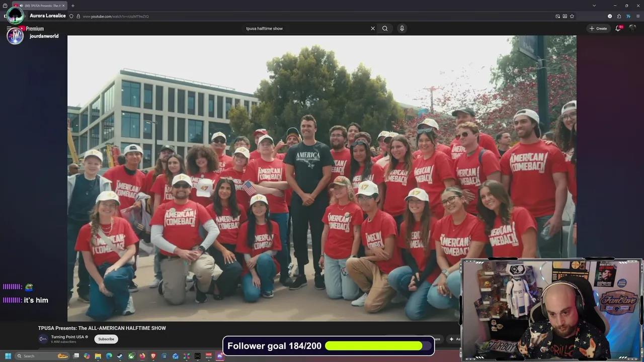644x362 pixels.
Task: Click the Follower goal 184/200 progress bar
Action: [379, 346]
